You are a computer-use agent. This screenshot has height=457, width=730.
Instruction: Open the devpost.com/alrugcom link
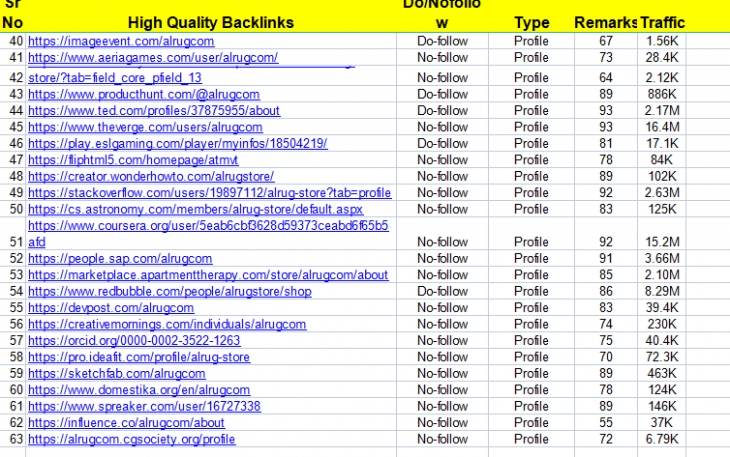pyautogui.click(x=111, y=308)
